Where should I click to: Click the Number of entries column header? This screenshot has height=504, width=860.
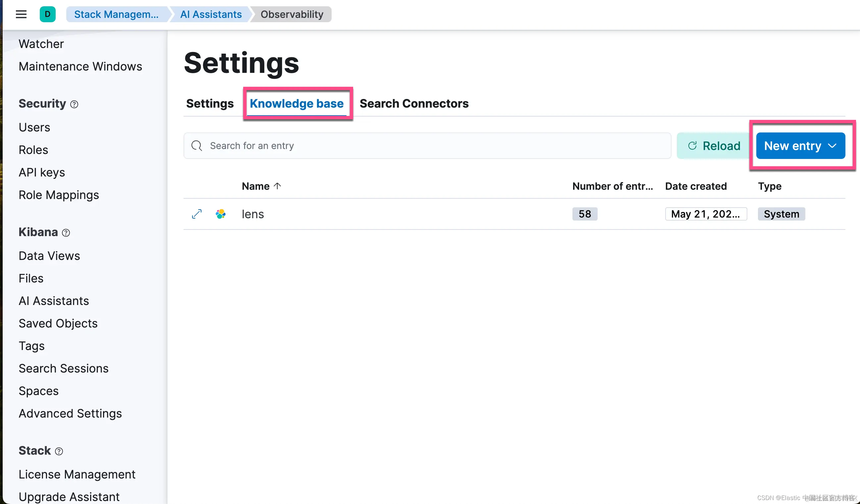tap(612, 186)
